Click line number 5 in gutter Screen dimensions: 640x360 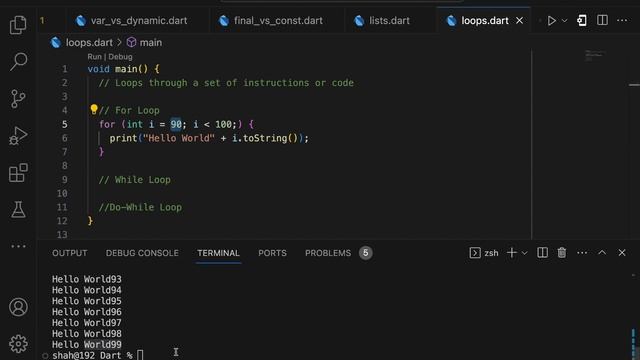64,124
